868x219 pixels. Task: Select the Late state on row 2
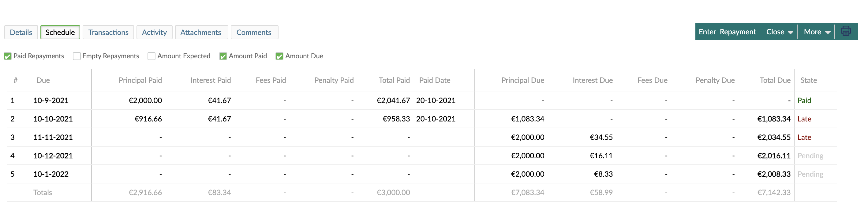coord(805,119)
